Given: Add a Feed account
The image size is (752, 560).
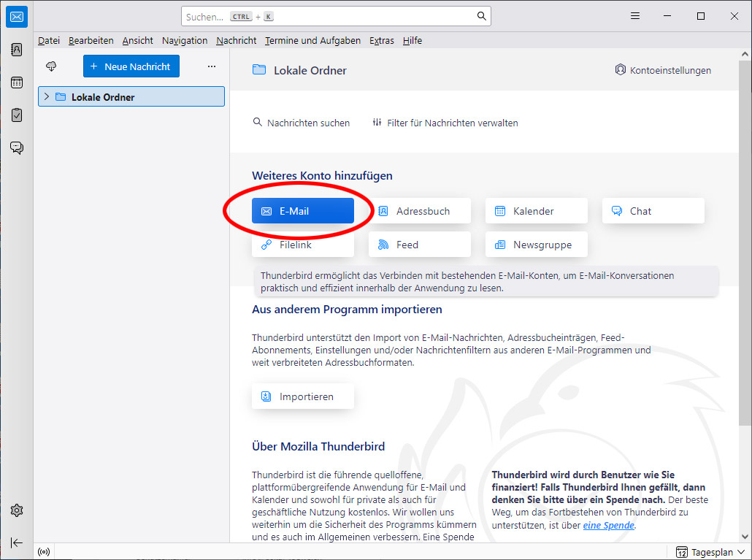Looking at the screenshot, I should 420,245.
